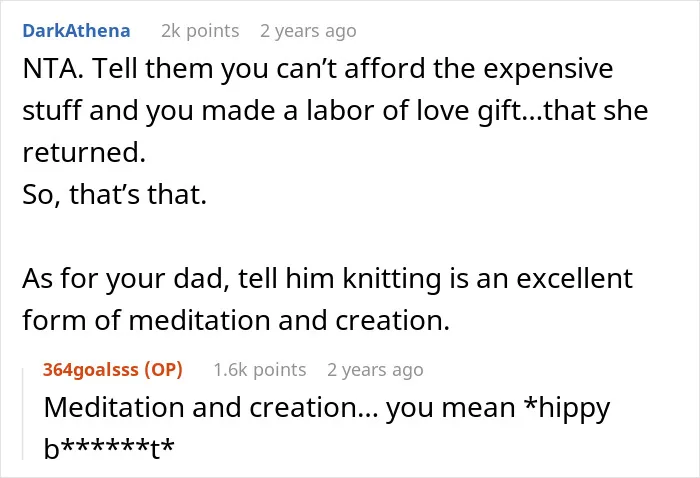This screenshot has height=478, width=700.
Task: Click the 2k points score
Action: click(200, 31)
